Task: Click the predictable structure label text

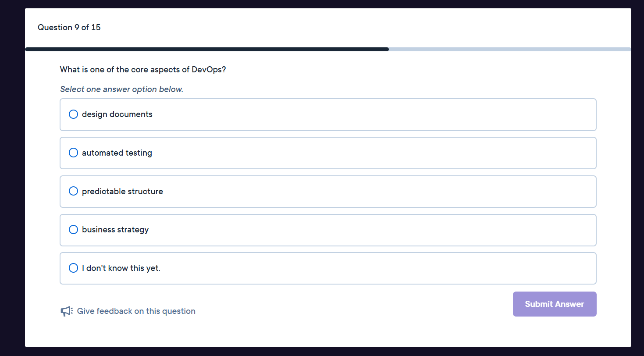Action: [122, 192]
